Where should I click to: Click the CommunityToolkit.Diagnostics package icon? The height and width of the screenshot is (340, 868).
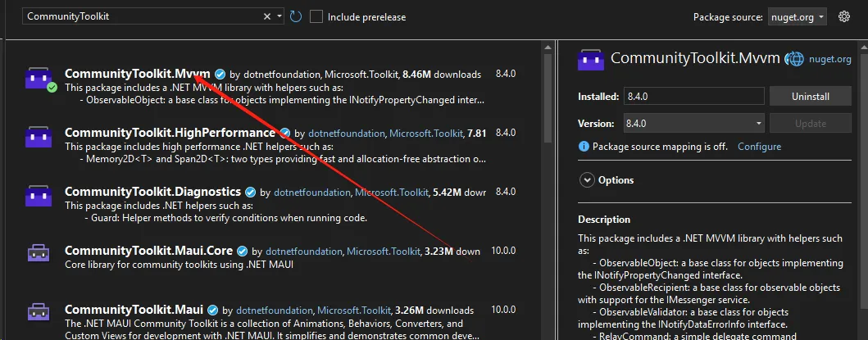(x=39, y=196)
